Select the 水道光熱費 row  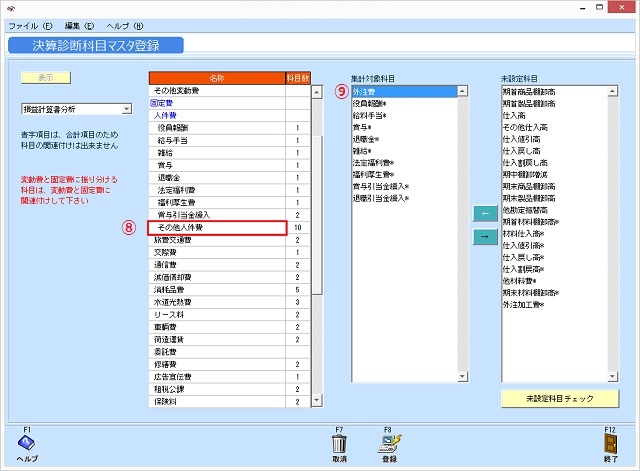[x=230, y=302]
